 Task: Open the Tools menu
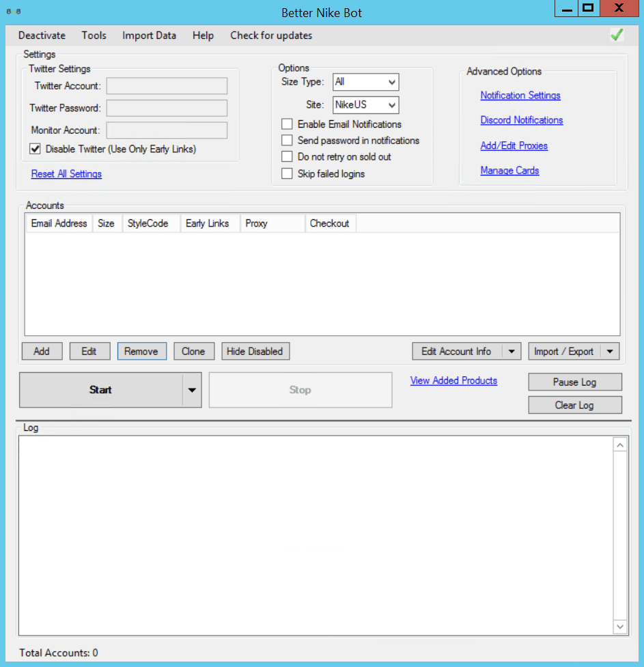94,36
